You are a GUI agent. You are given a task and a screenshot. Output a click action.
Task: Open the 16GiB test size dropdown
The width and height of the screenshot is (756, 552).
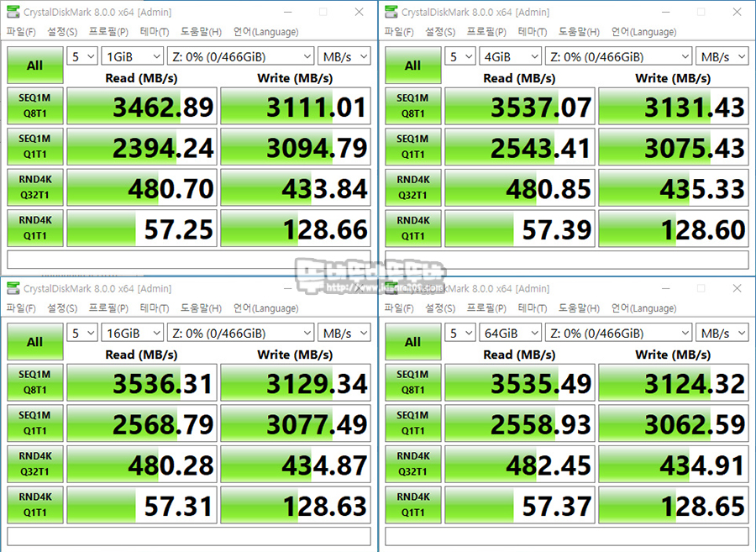133,333
